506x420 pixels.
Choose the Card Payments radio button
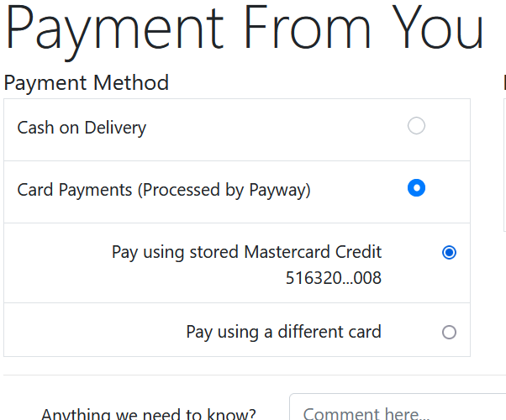click(x=416, y=188)
